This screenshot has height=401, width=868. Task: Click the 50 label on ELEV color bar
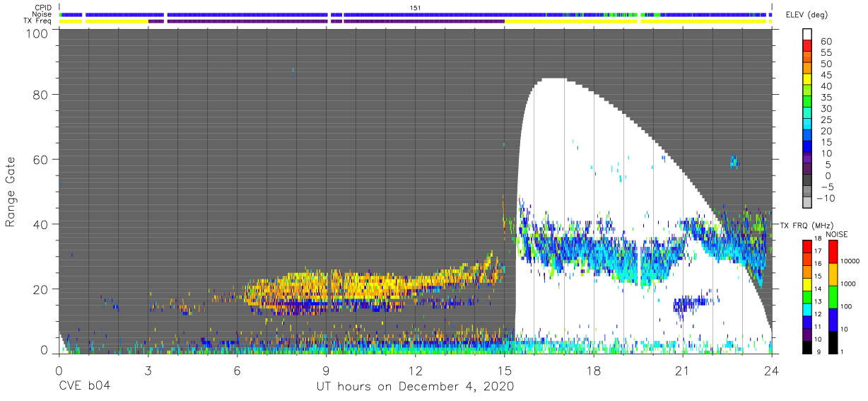click(827, 64)
